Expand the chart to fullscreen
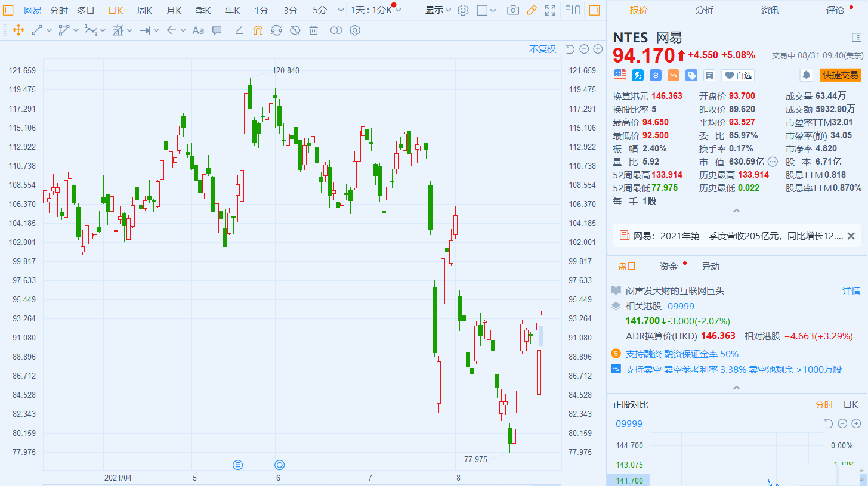Viewport: 868px width, 486px height. point(550,10)
